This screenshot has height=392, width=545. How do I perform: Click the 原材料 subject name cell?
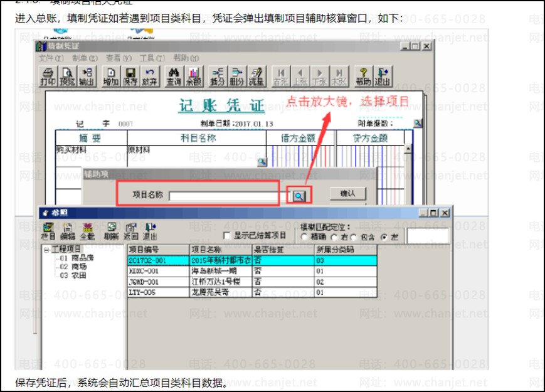[196, 156]
